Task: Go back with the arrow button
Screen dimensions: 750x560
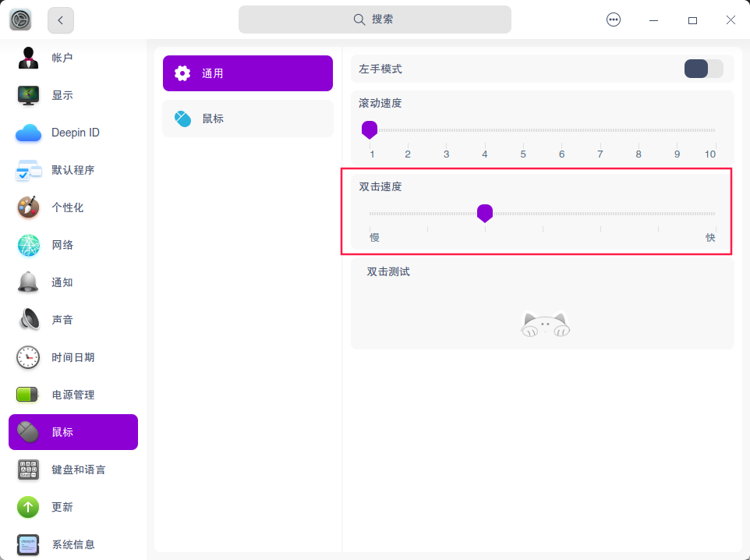Action: point(61,20)
